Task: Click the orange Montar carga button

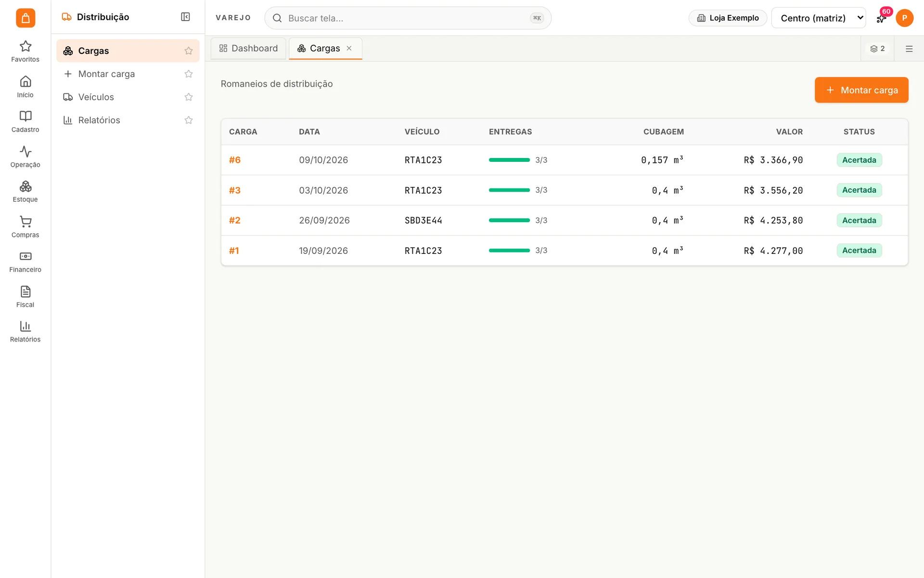Action: (x=861, y=90)
